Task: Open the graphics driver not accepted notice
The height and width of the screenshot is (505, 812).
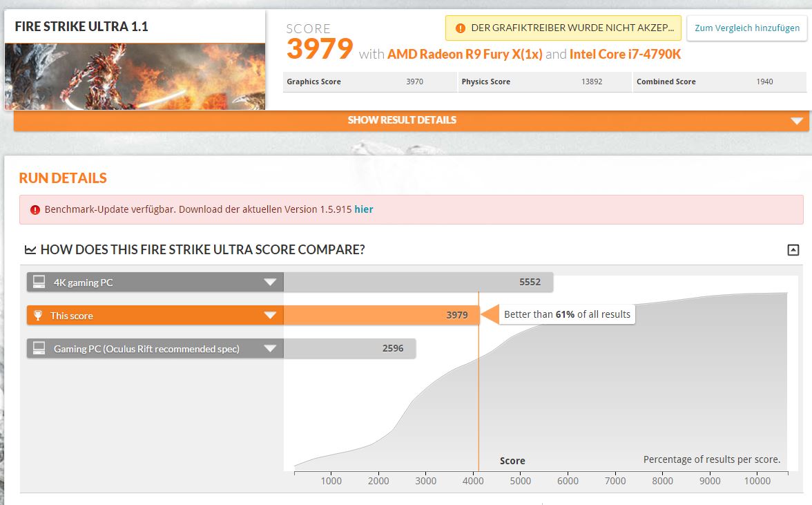Action: pos(563,28)
